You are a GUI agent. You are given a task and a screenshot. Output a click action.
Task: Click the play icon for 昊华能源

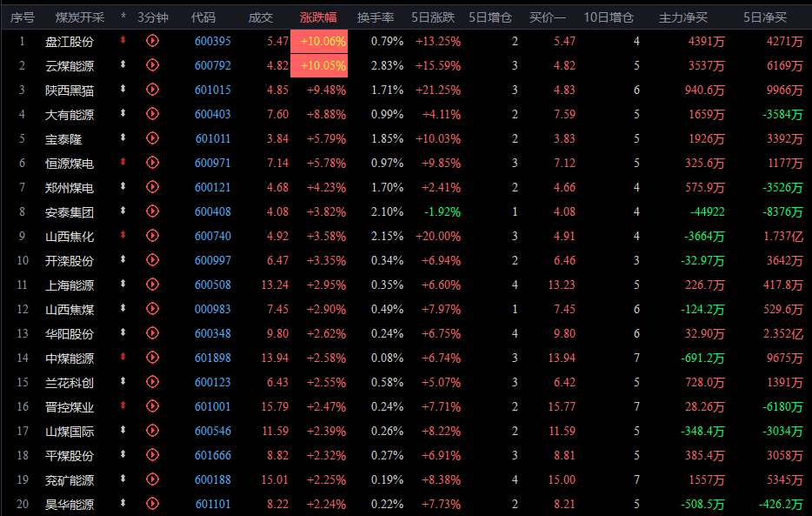pyautogui.click(x=153, y=504)
